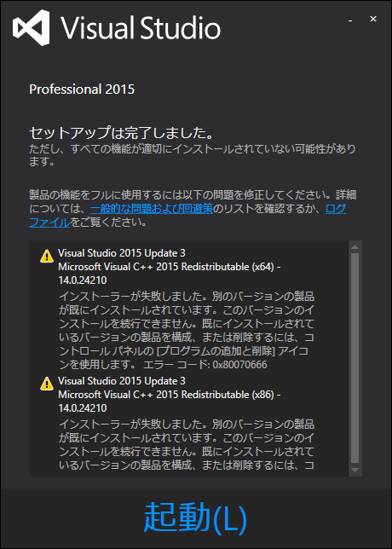Minimize the Visual Studio setup window
392x549 pixels.
350,21
